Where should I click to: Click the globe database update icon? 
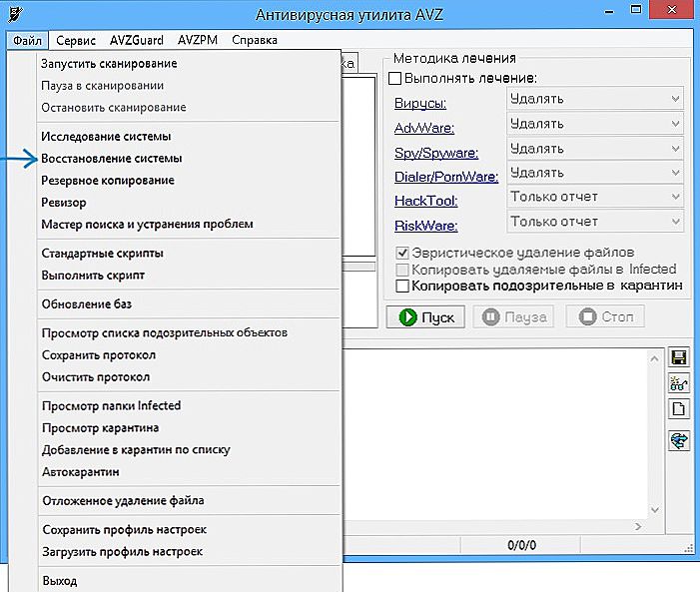click(x=679, y=440)
